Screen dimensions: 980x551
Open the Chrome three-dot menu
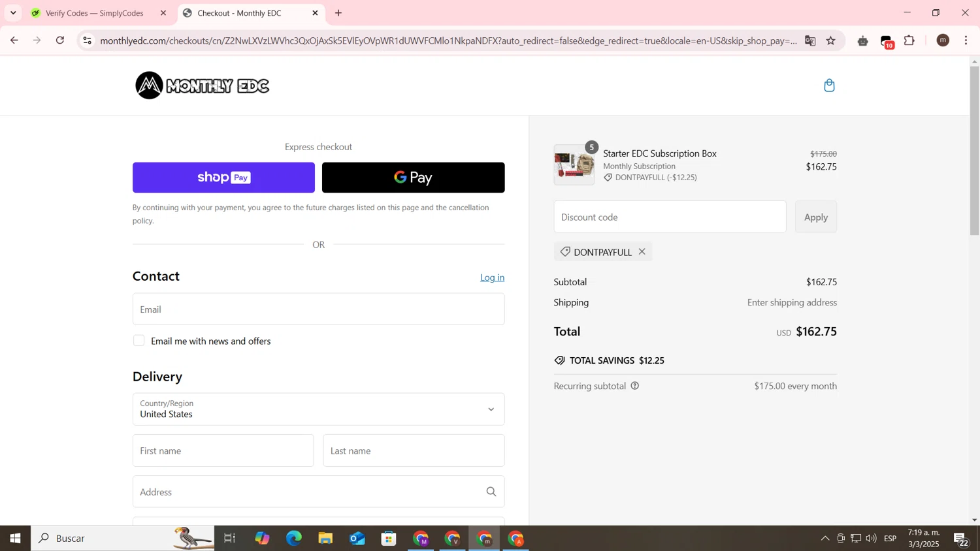966,40
